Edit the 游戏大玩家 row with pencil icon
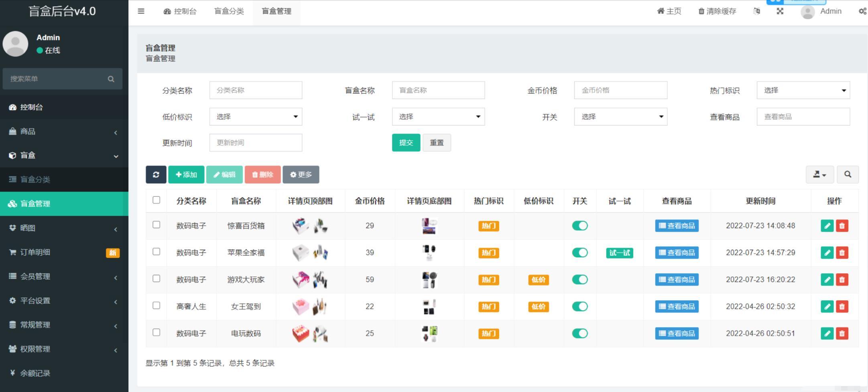Screen dimensions: 868x392 pos(827,279)
